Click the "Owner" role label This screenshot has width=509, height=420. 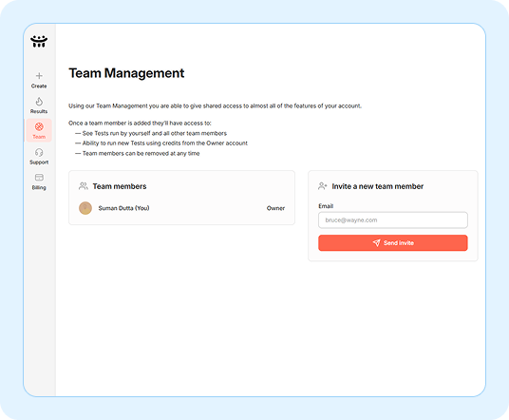(275, 208)
